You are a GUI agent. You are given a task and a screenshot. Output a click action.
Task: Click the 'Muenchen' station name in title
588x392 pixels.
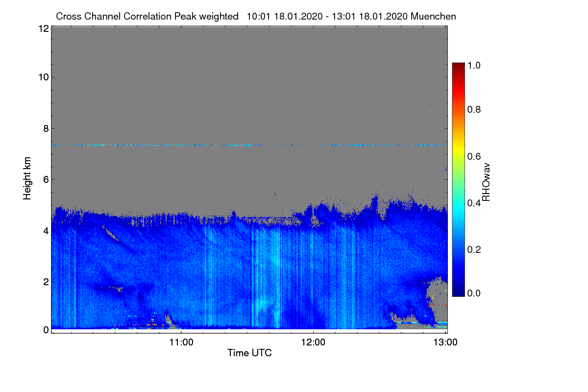tap(434, 16)
